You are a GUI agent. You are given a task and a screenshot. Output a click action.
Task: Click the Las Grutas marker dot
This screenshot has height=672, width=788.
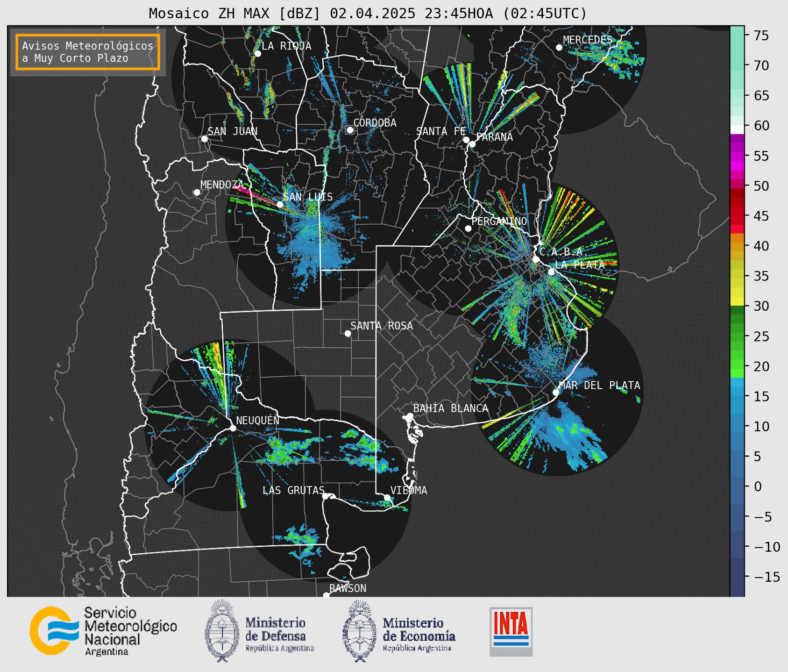pos(326,496)
